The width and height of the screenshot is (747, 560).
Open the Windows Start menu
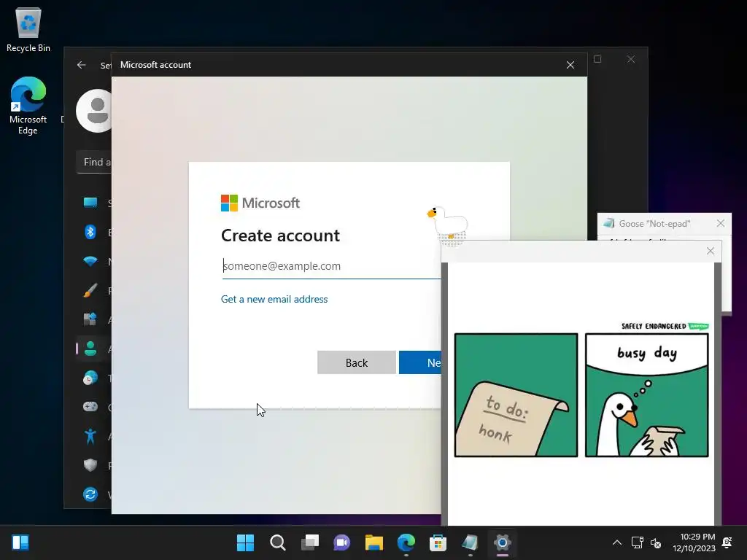245,542
